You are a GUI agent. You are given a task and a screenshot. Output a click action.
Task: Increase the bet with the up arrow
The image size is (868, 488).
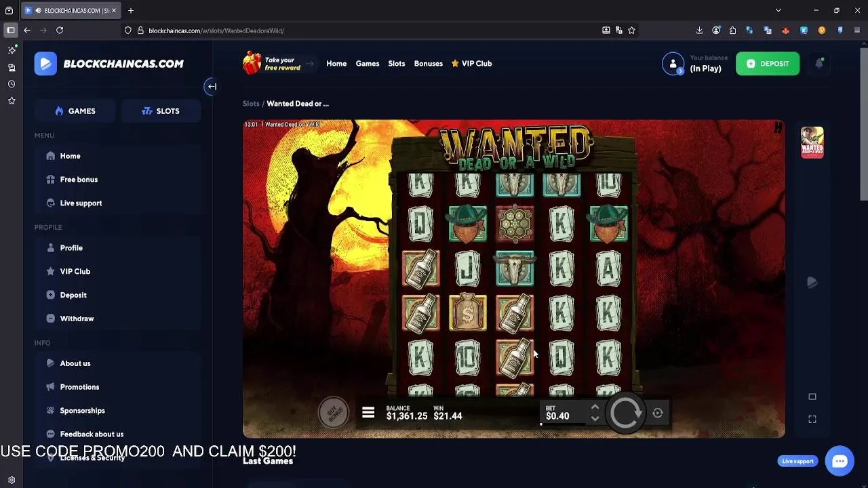tap(595, 407)
